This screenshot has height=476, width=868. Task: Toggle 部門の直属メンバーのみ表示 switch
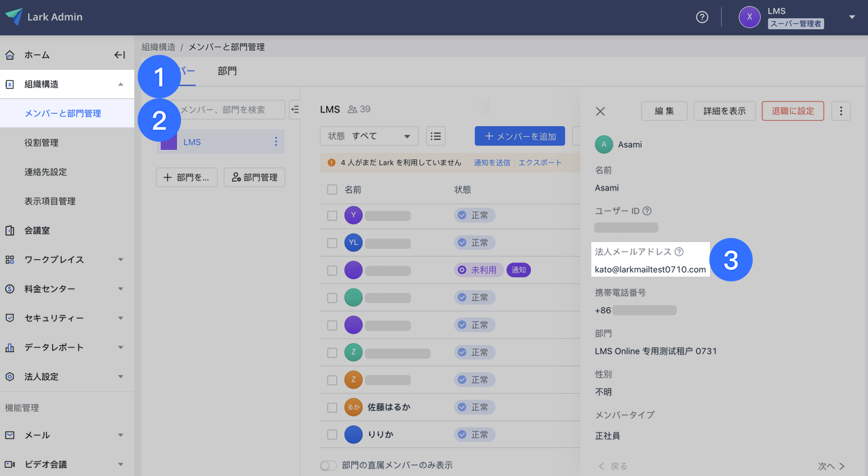(x=328, y=466)
